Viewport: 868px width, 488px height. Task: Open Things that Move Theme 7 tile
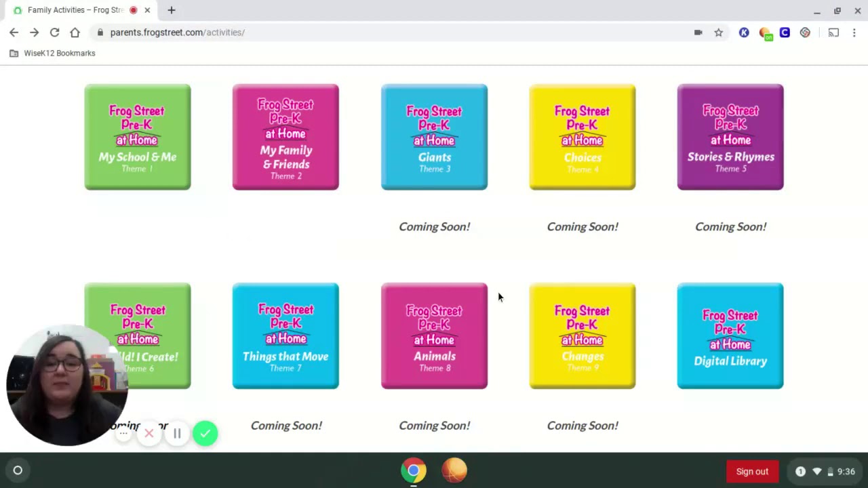point(285,336)
